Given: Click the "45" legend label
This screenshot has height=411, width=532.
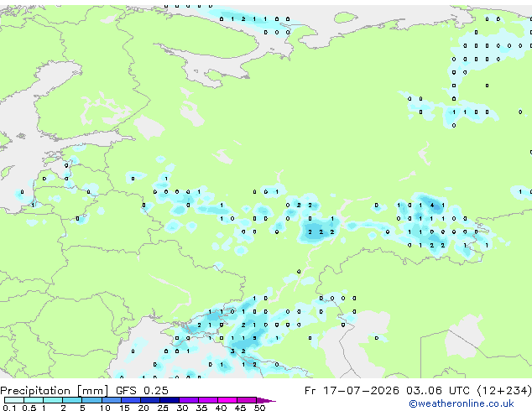Looking at the screenshot, I should click(240, 408).
